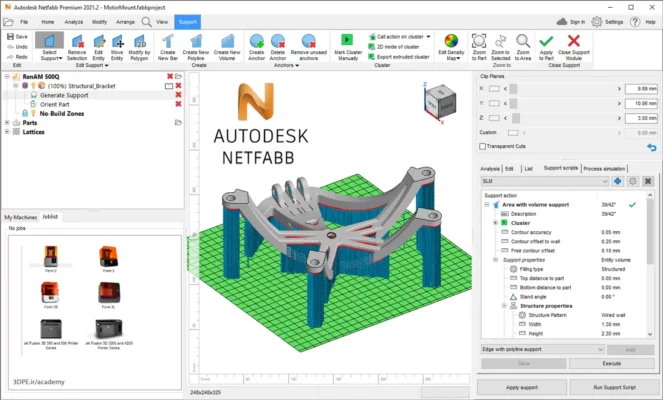Viewport: 663px width, 400px height.
Task: Toggle Structural_Bracket lightbulb visibility
Action: click(x=33, y=86)
